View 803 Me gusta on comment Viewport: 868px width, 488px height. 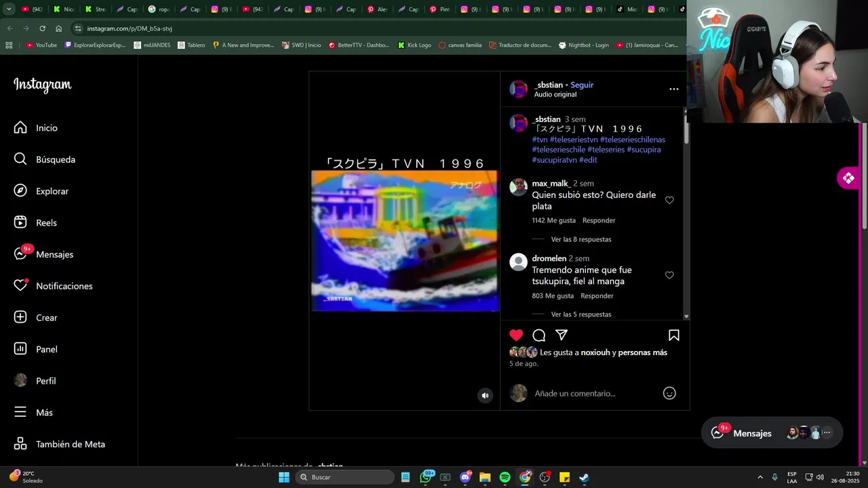553,296
